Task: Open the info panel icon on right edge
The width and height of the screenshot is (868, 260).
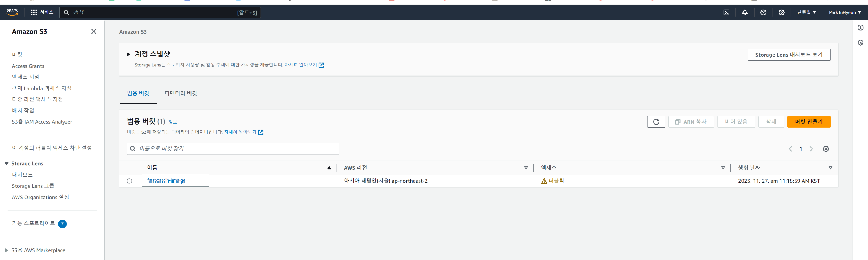Action: tap(860, 27)
